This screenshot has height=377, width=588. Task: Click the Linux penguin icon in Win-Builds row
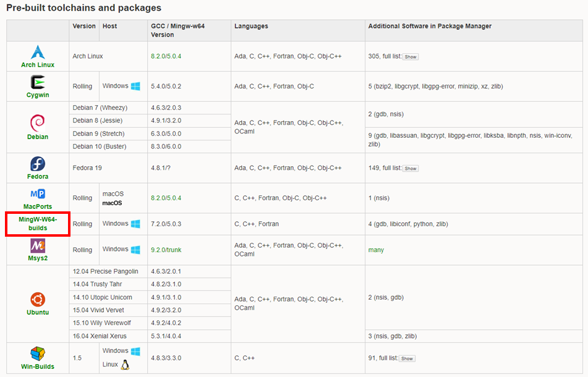click(x=126, y=365)
